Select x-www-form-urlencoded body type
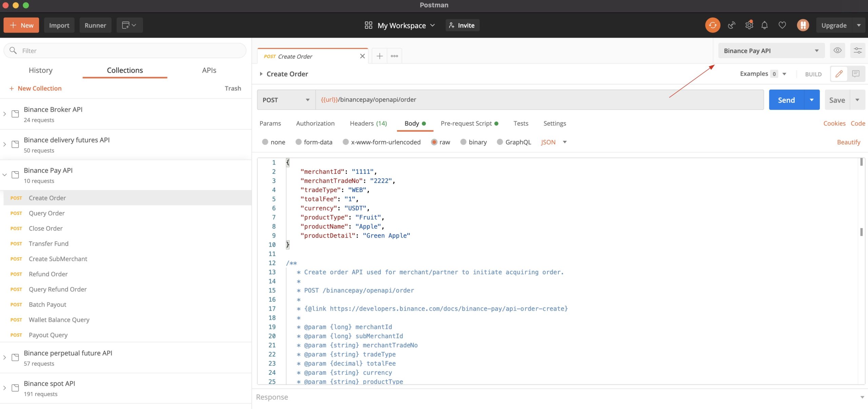Screen dimensions: 868x409 [346, 142]
